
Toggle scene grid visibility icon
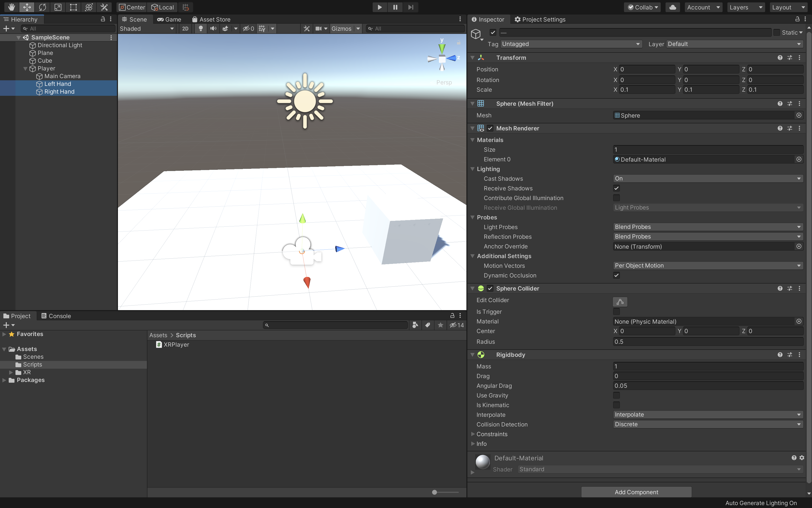[x=262, y=29]
